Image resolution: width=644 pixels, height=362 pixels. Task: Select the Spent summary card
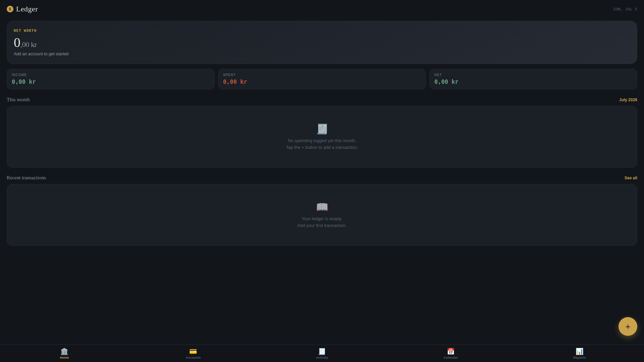(x=322, y=79)
